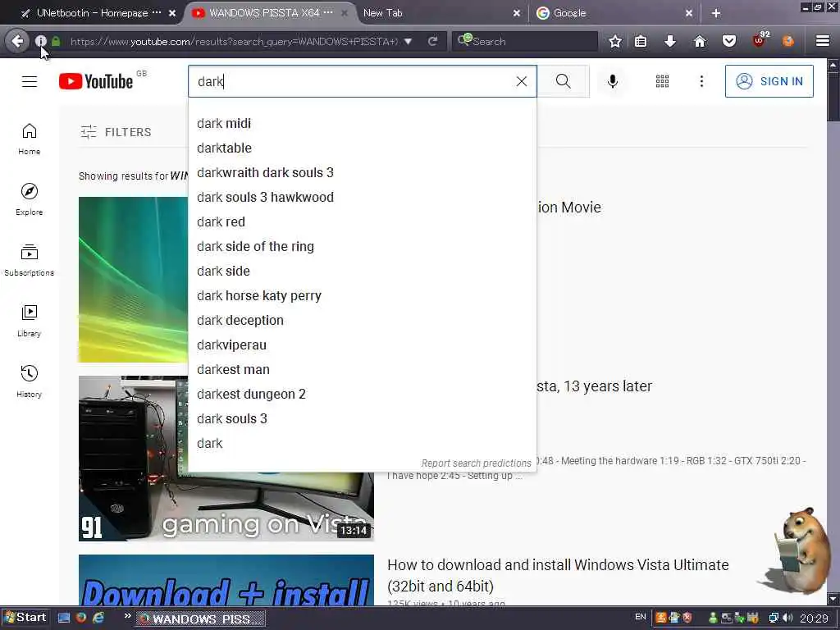The image size is (840, 630).
Task: Bookmark this page with the star icon
Action: pos(615,41)
